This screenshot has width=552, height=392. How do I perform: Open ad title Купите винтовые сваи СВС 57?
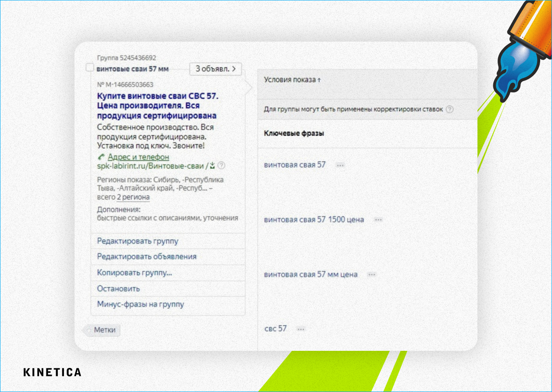click(158, 96)
